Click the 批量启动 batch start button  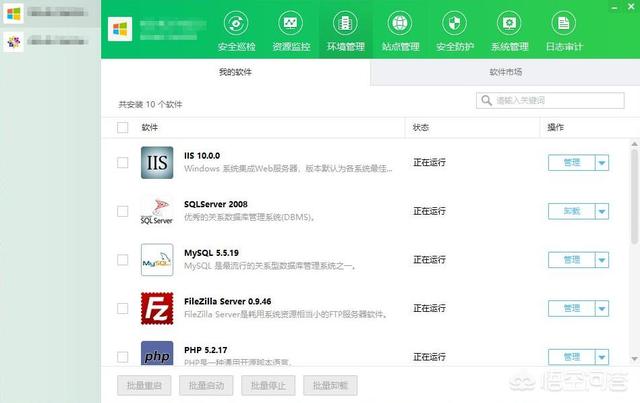(x=206, y=385)
